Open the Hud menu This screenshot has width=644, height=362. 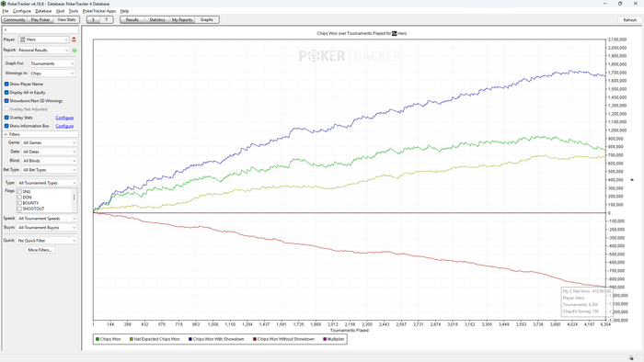tap(60, 11)
